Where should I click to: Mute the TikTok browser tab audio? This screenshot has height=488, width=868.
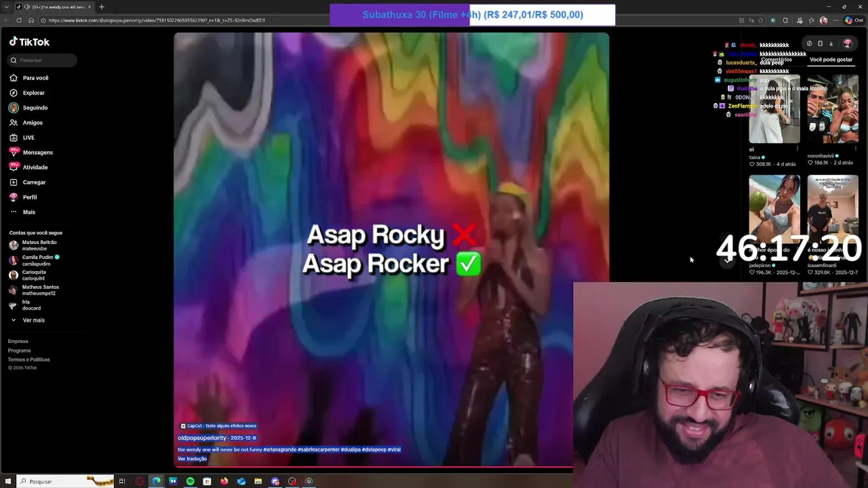point(26,7)
